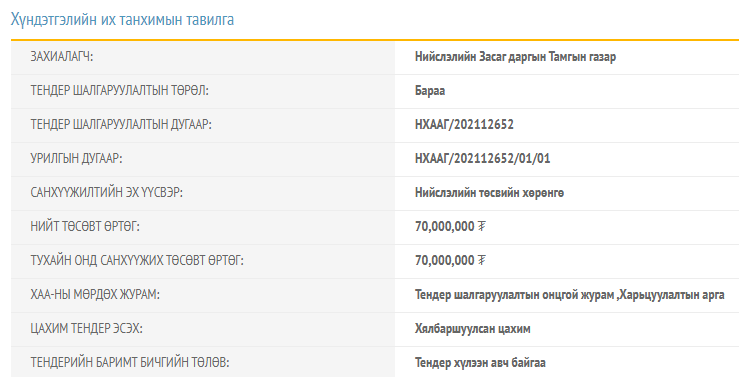This screenshot has height=377, width=739.
Task: Click Тендер хүлээн авч байгаа status
Action: coord(480,363)
